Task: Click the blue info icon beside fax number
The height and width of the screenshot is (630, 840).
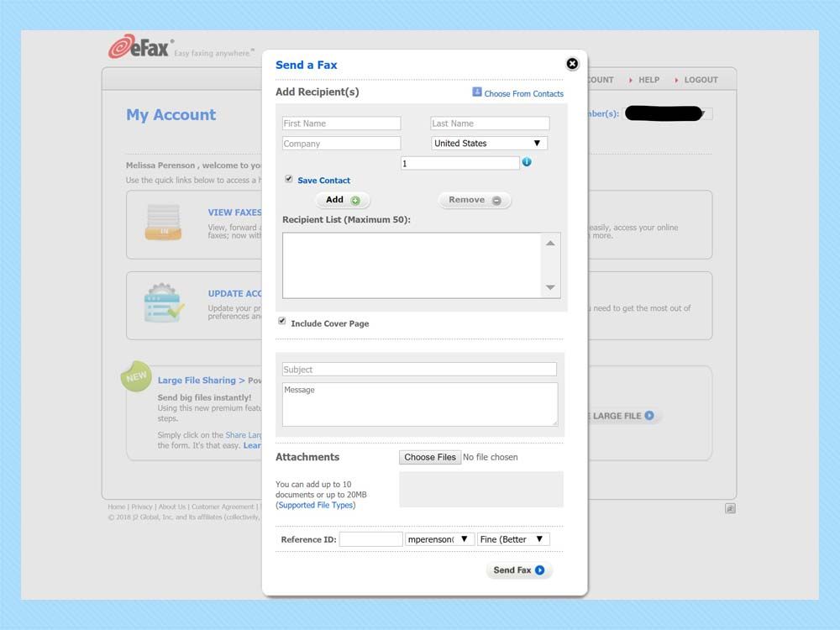Action: (525, 162)
